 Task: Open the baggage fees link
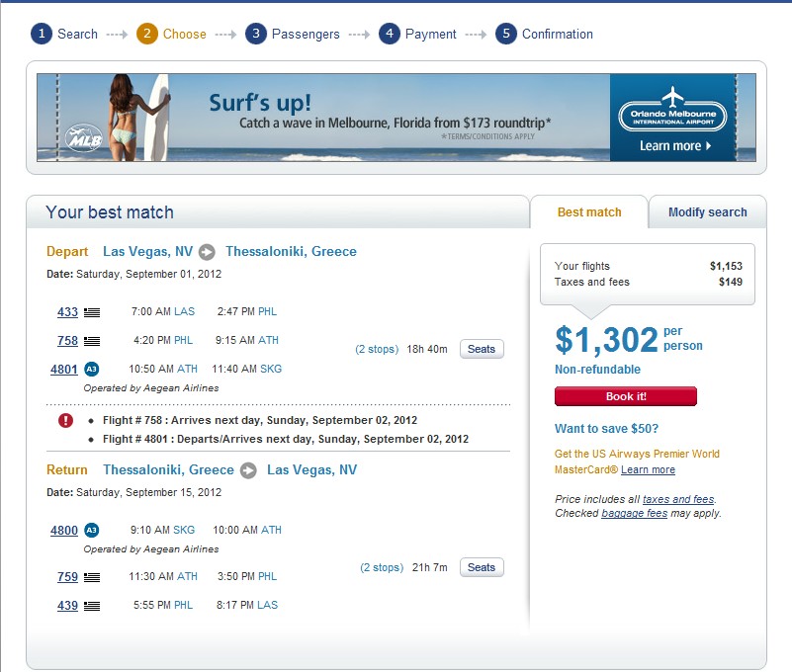tap(634, 514)
